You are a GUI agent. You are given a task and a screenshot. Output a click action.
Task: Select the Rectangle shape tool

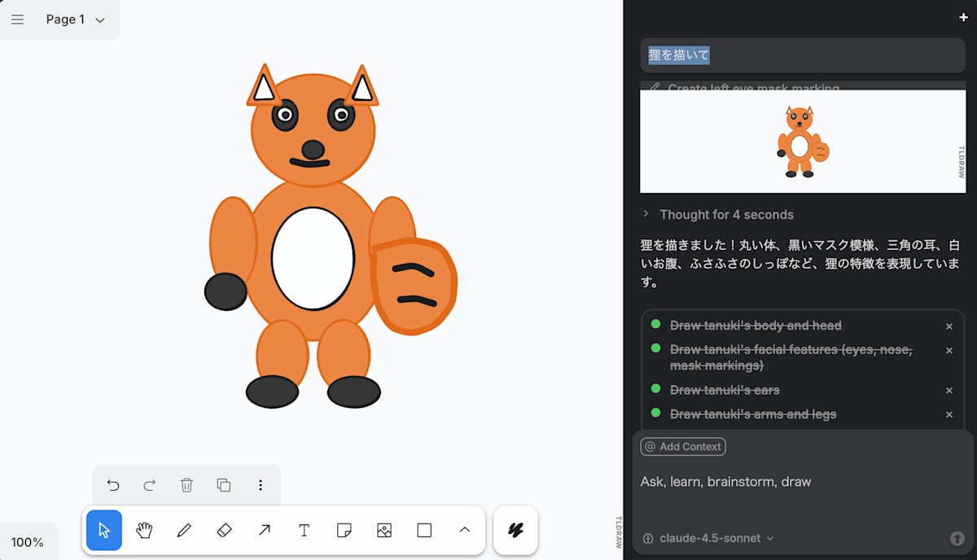coord(424,530)
